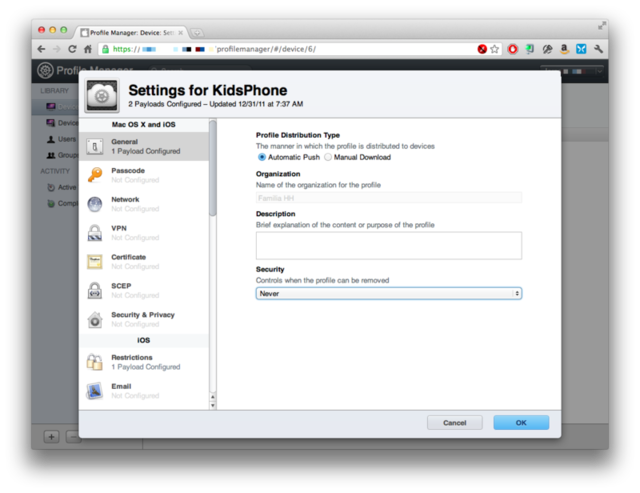
Task: Open the Amazon extension icon
Action: (x=564, y=49)
